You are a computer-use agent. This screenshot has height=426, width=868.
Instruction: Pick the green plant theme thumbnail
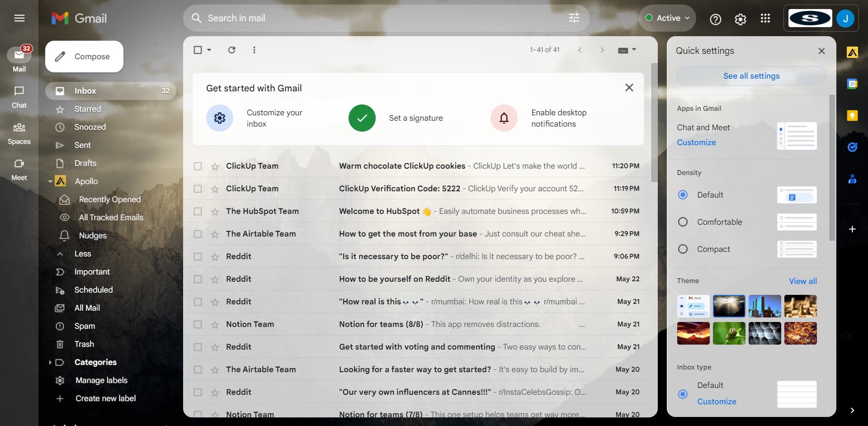(729, 333)
